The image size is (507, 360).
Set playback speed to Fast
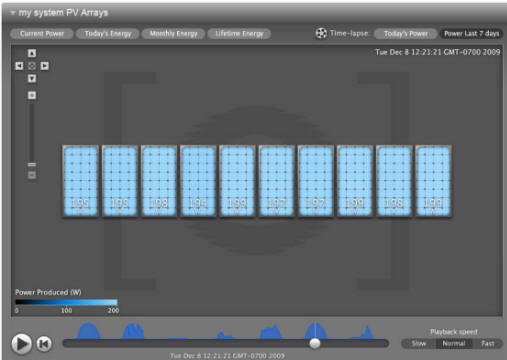click(x=487, y=343)
